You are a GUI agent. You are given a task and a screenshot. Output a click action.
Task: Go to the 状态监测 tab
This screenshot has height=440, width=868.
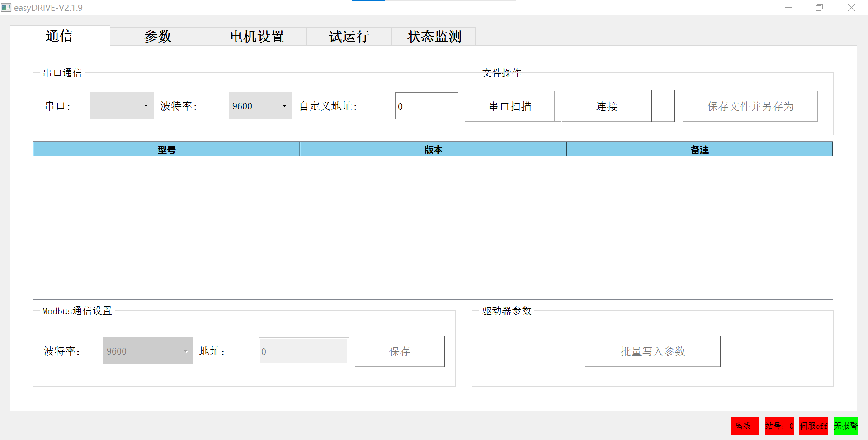click(x=434, y=36)
